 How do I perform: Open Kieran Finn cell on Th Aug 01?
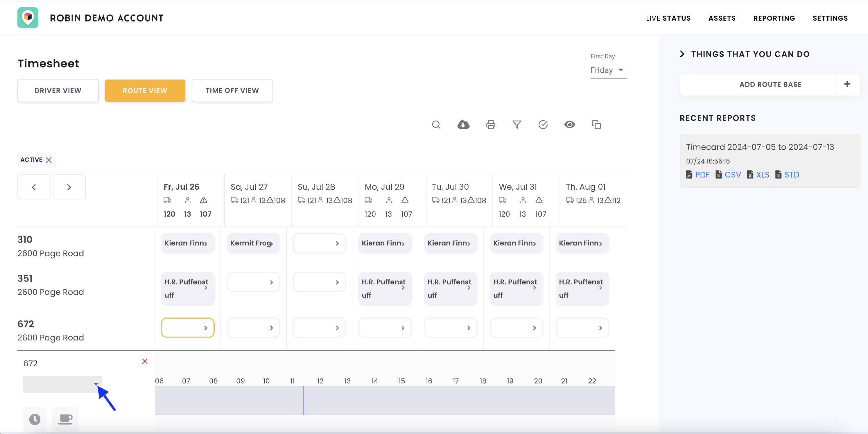pos(582,243)
